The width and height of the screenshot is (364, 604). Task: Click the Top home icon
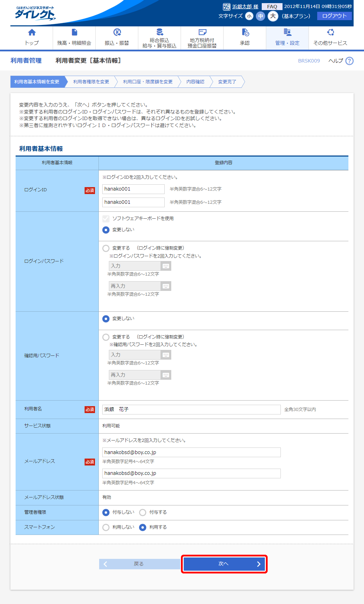(32, 33)
